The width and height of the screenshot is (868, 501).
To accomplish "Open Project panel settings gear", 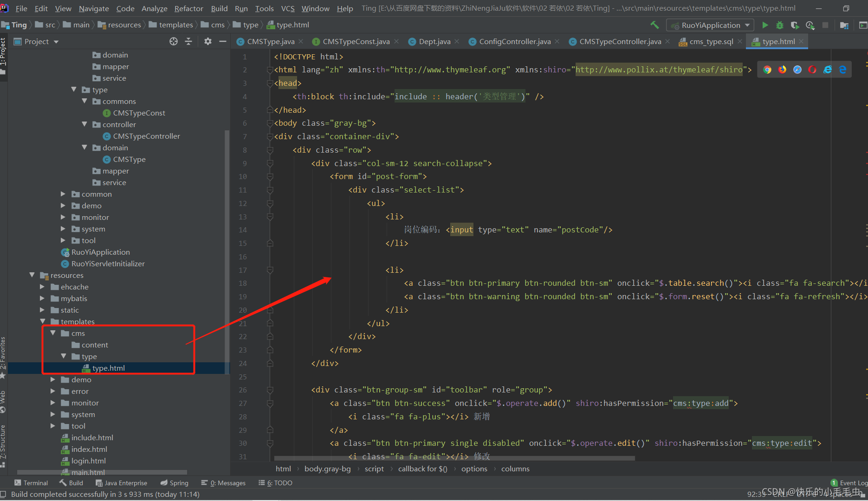I will point(207,41).
